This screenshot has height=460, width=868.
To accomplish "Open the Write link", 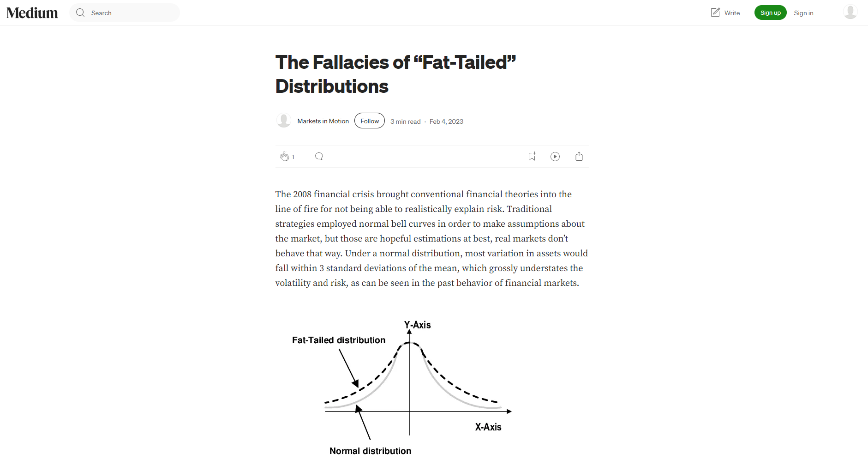I will tap(725, 13).
